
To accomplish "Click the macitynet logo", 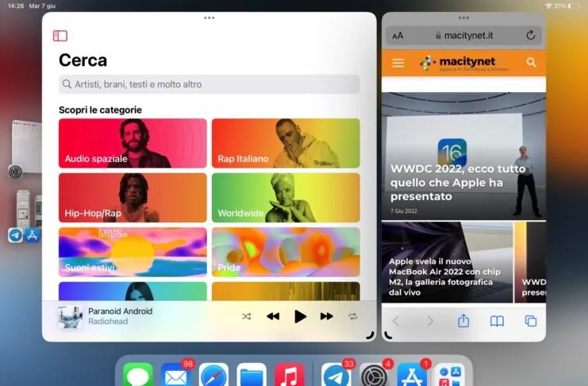I will (463, 63).
